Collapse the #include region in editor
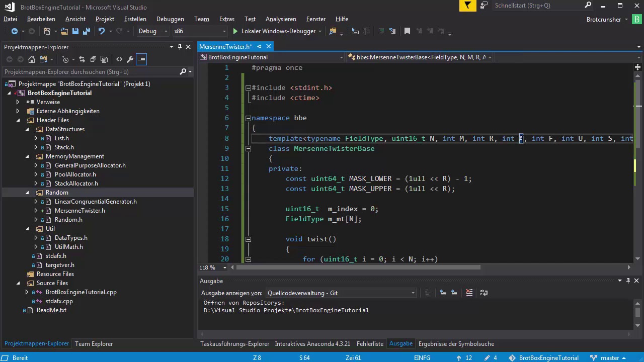Screen dimensions: 644x362 click(248, 88)
